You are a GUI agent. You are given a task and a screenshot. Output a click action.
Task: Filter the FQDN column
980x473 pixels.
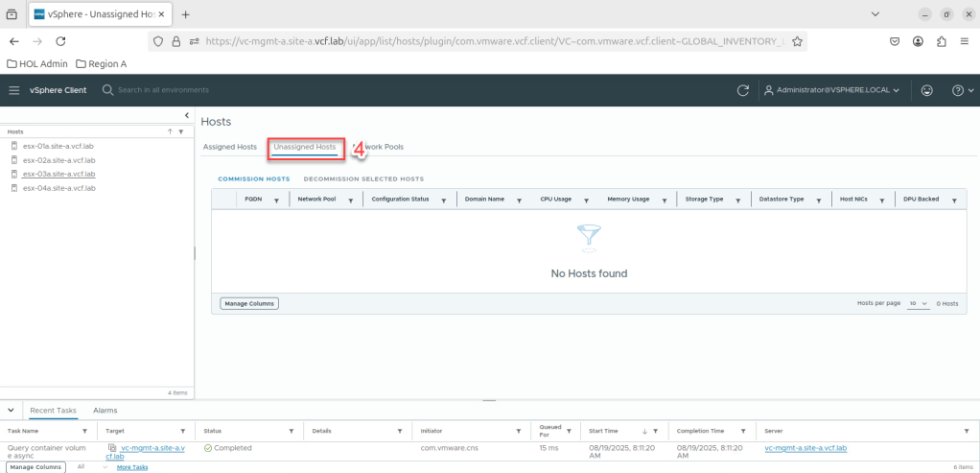point(276,201)
